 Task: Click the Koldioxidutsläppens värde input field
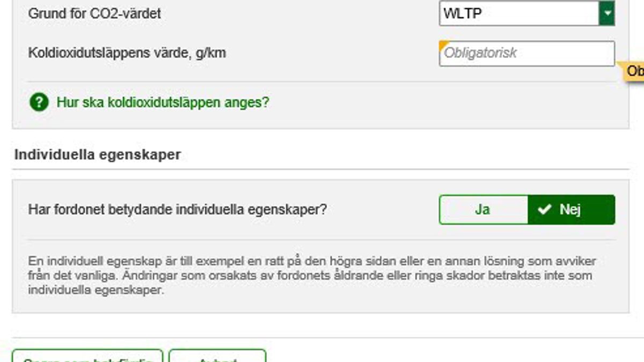pyautogui.click(x=527, y=54)
